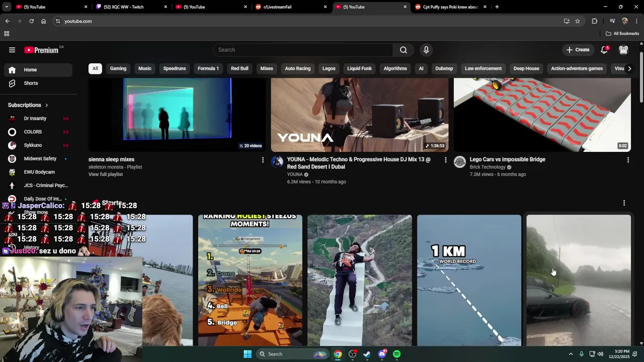Open Discord from the taskbar
This screenshot has height=362, width=644.
(382, 354)
